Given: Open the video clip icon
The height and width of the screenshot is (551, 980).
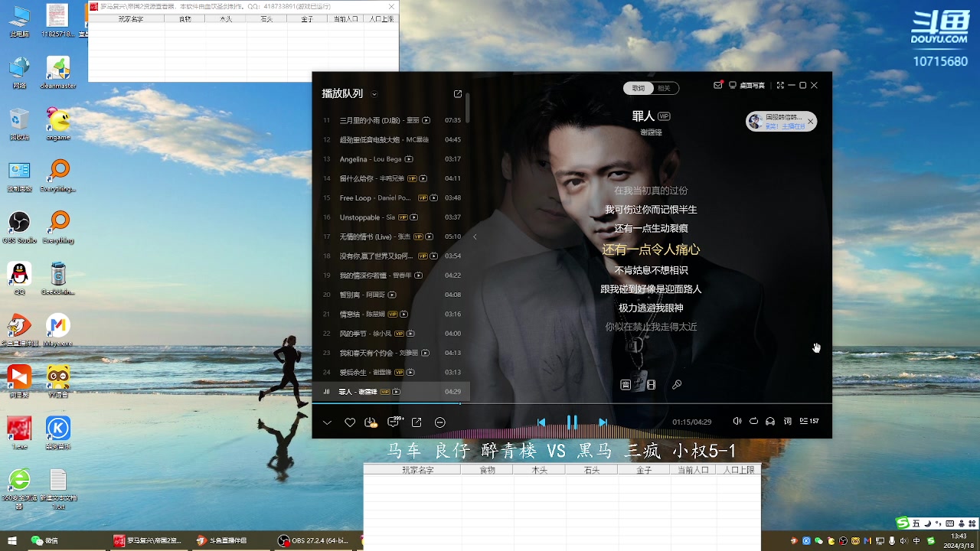Looking at the screenshot, I should click(651, 385).
